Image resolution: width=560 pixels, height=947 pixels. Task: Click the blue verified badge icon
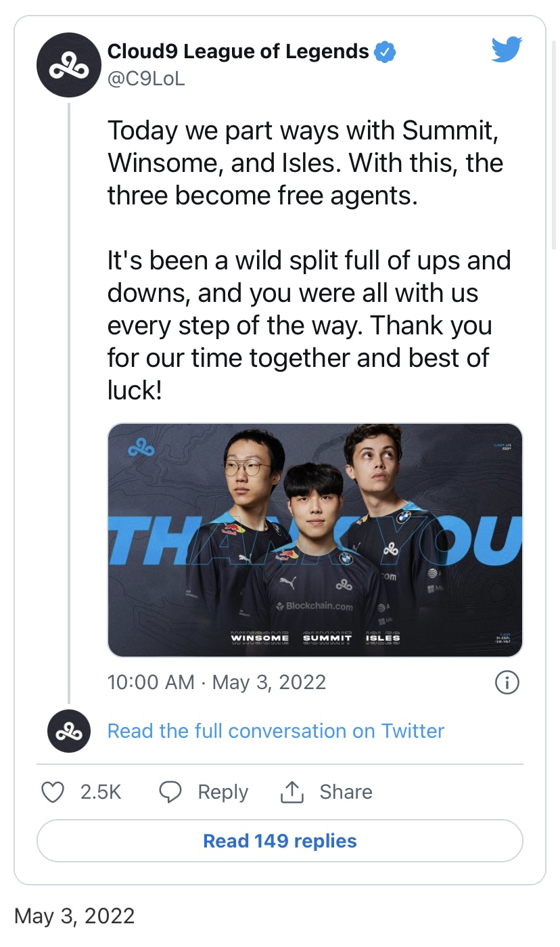click(385, 51)
